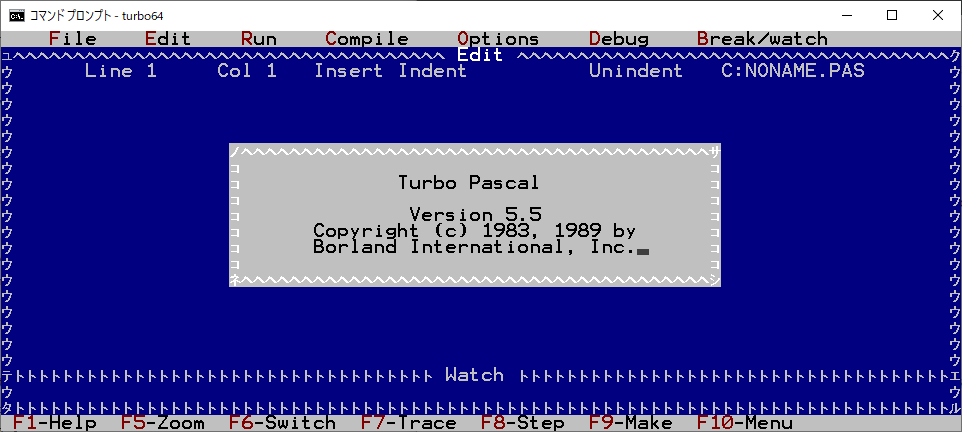Screen dimensions: 962x432
Task: Click F9-Make in the bottom bar
Action: [x=631, y=423]
